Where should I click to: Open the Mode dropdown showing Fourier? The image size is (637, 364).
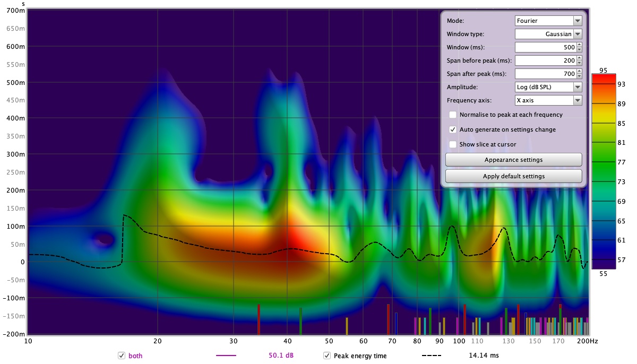pos(548,21)
